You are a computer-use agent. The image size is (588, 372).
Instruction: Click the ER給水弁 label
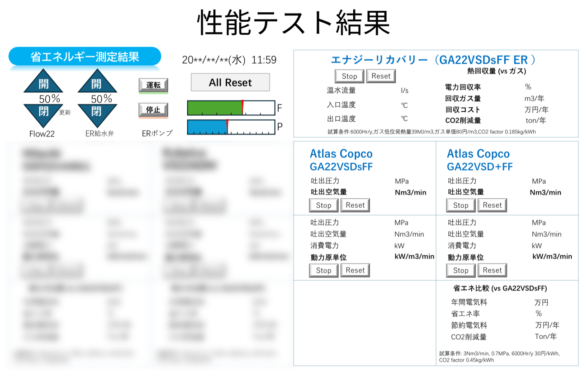pyautogui.click(x=99, y=134)
